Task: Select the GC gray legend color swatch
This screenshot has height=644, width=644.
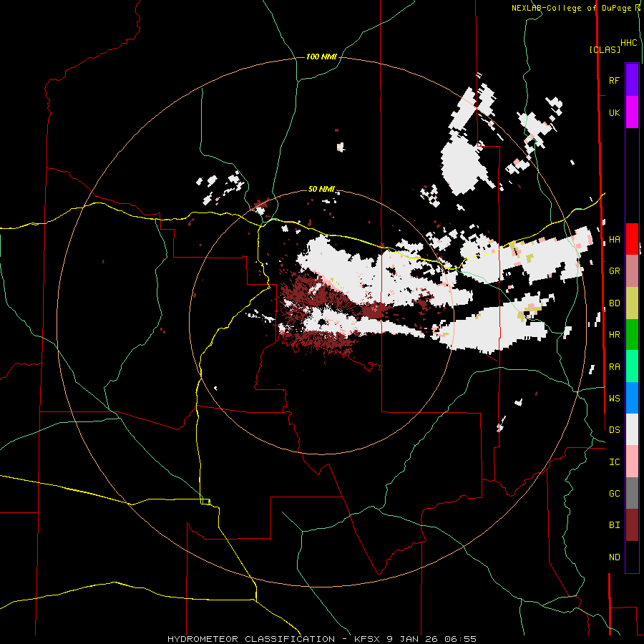Action: pos(632,493)
